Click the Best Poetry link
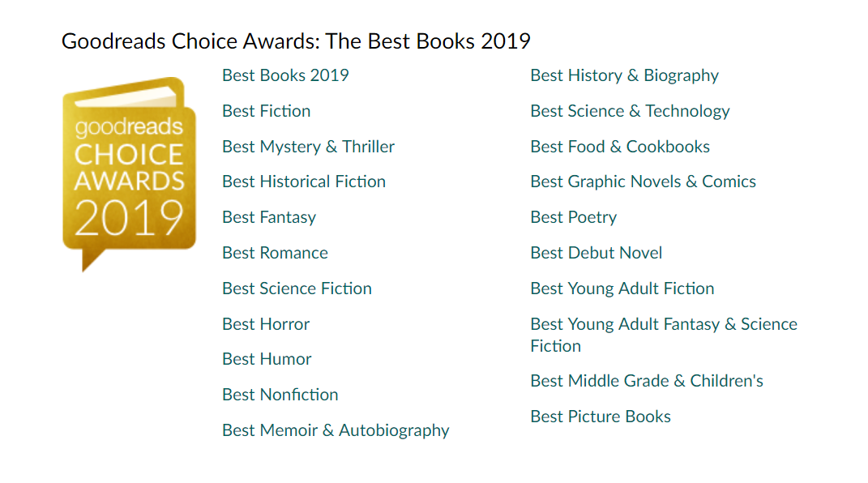Viewport: 868px width, 483px height. [x=574, y=217]
